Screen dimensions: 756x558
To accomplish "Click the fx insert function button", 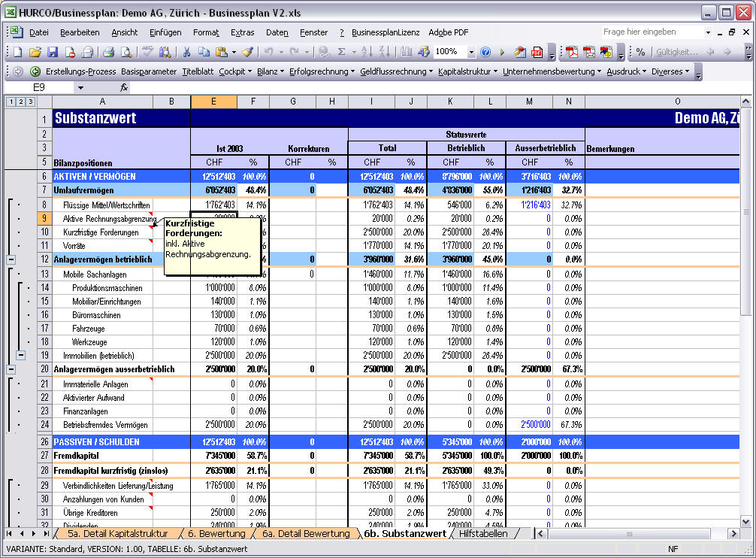I will point(124,87).
